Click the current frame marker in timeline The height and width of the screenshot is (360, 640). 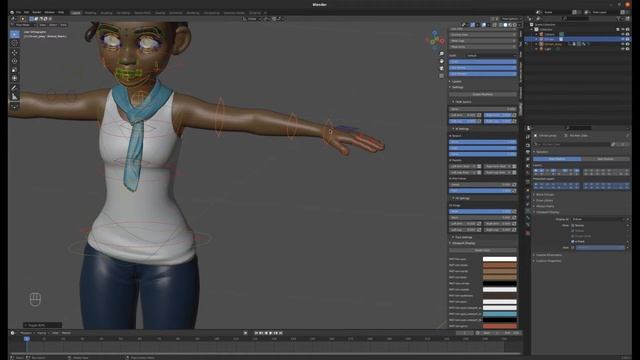click(27, 339)
